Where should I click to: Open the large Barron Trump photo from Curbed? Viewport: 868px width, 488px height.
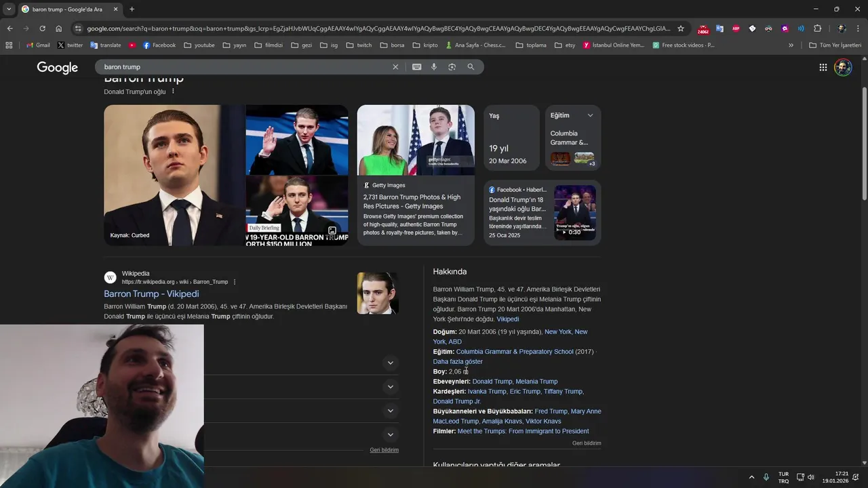[x=173, y=175]
